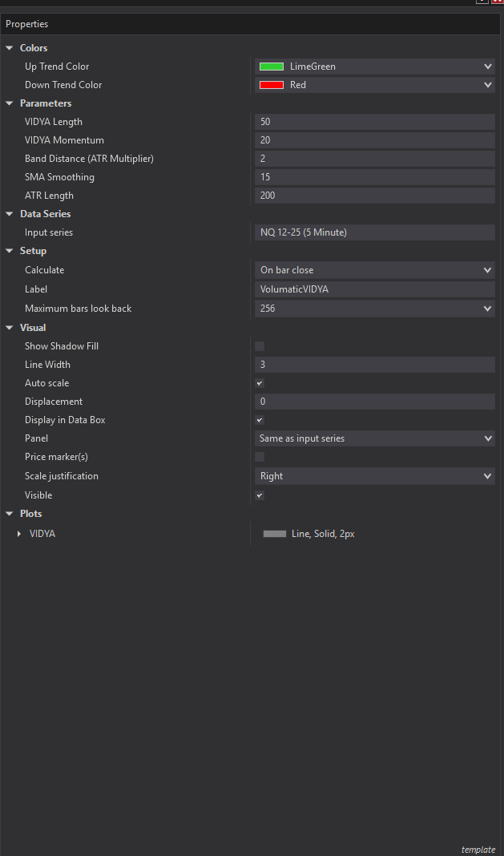Uncheck the Auto scale checkbox
This screenshot has width=504, height=856.
click(260, 383)
